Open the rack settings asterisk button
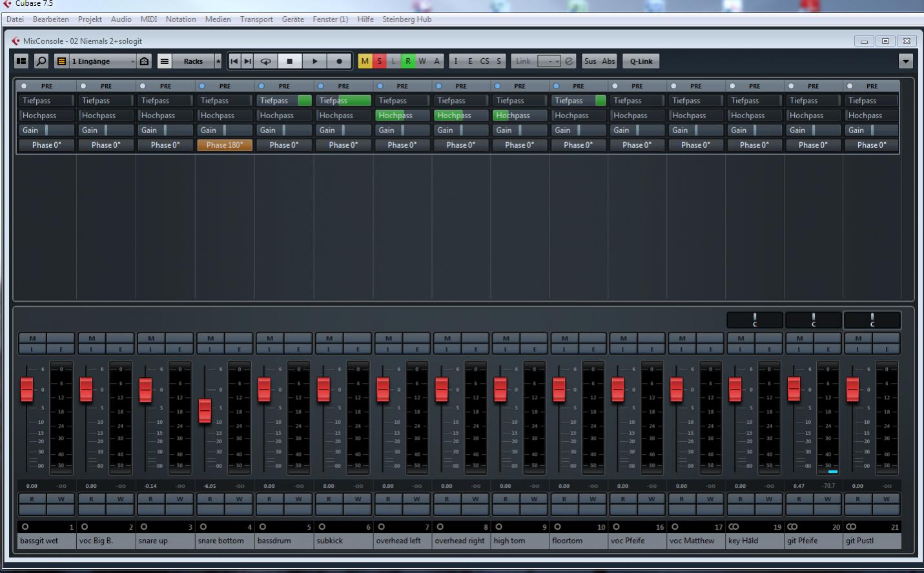 click(218, 61)
